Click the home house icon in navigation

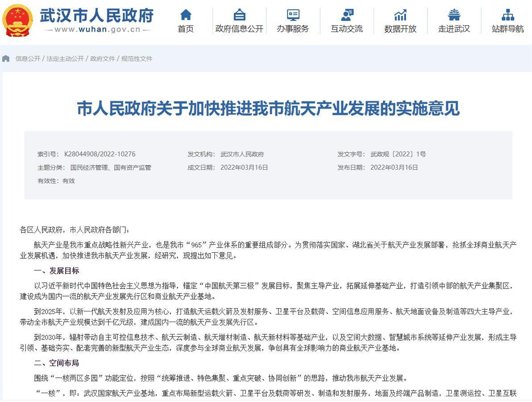[x=186, y=15]
